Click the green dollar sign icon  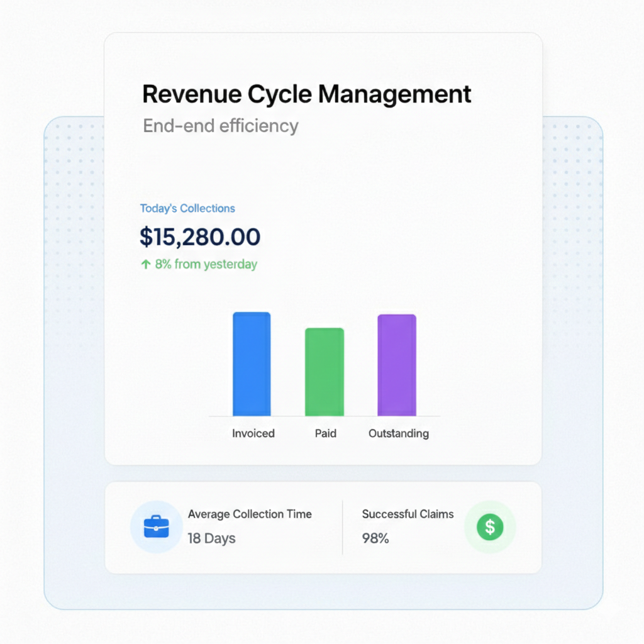click(490, 527)
